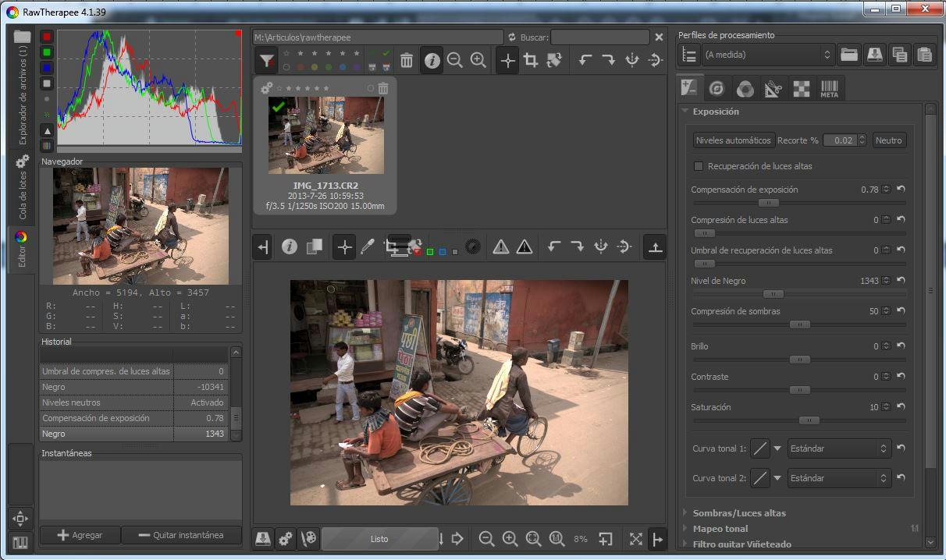Open the processing profile folder icon
946x560 pixels.
coord(849,55)
